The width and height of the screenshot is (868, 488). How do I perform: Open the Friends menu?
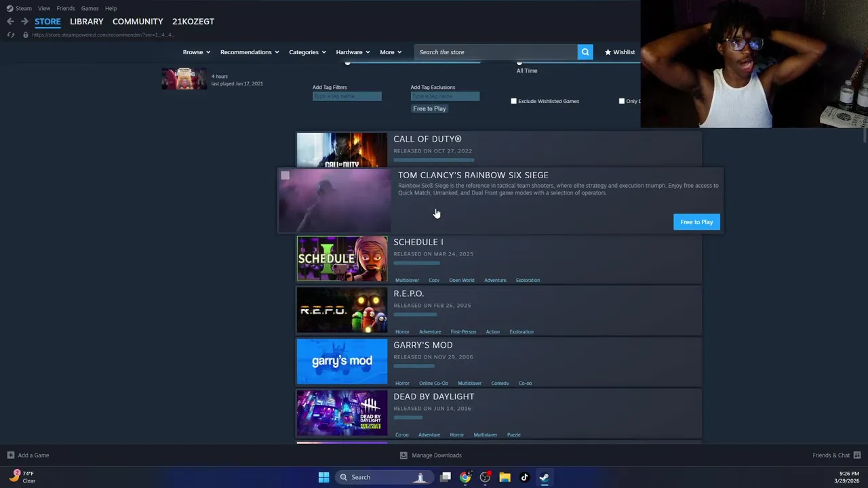(x=66, y=8)
